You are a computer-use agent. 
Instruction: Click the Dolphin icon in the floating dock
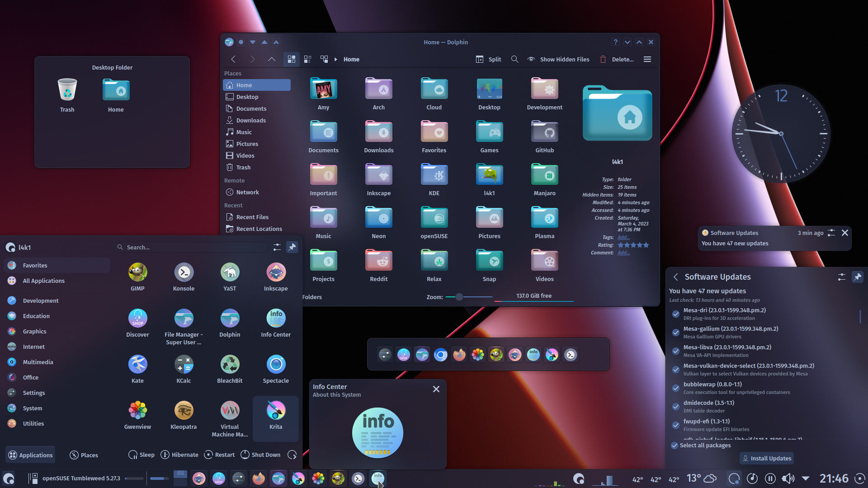point(422,355)
